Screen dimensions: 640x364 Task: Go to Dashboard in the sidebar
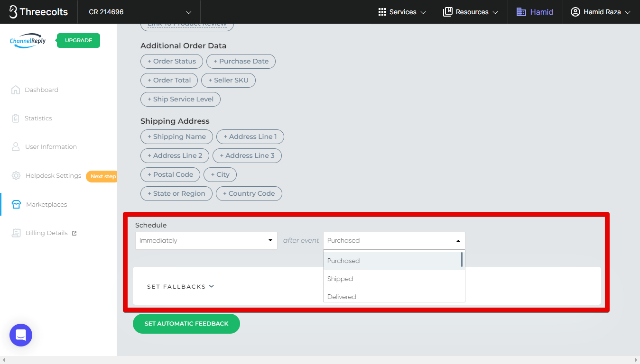click(41, 90)
